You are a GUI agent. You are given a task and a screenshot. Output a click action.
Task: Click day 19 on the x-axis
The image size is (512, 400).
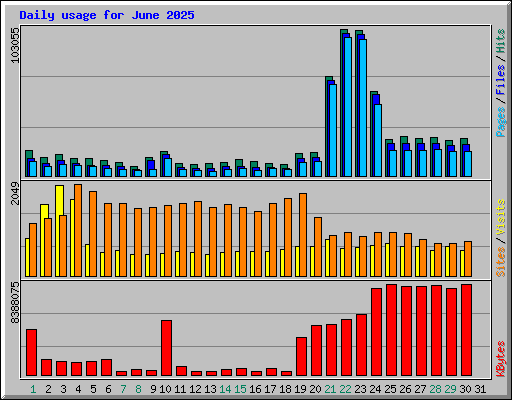click(x=300, y=389)
